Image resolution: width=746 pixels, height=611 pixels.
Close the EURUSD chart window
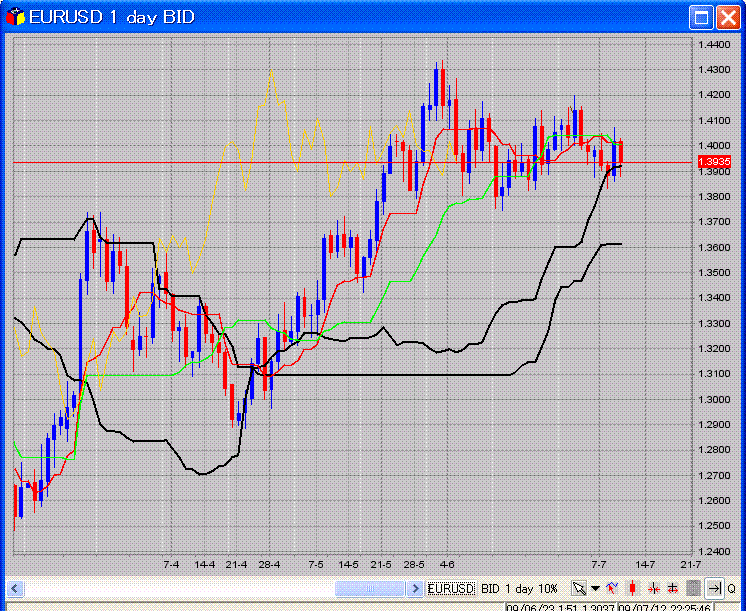coord(726,17)
